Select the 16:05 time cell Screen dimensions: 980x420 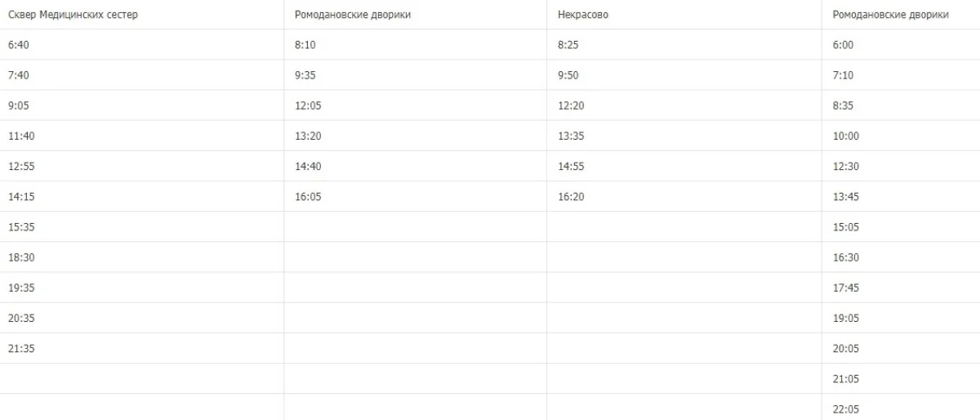click(308, 197)
